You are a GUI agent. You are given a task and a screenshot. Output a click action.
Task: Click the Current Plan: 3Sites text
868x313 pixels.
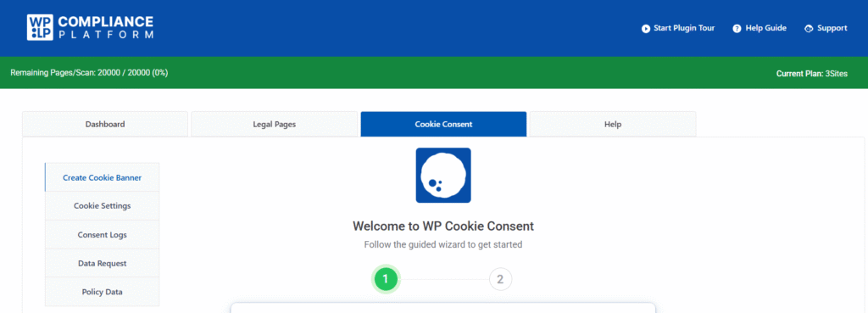(x=811, y=73)
